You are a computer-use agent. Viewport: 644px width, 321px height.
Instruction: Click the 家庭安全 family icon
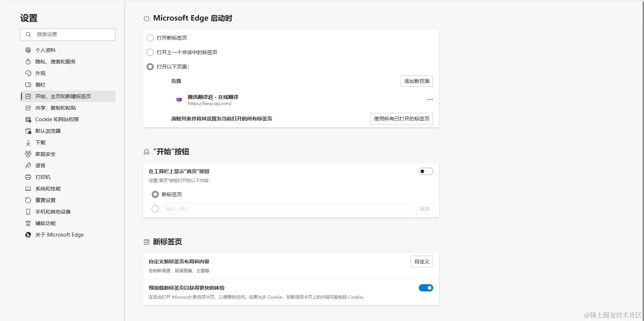tap(28, 154)
